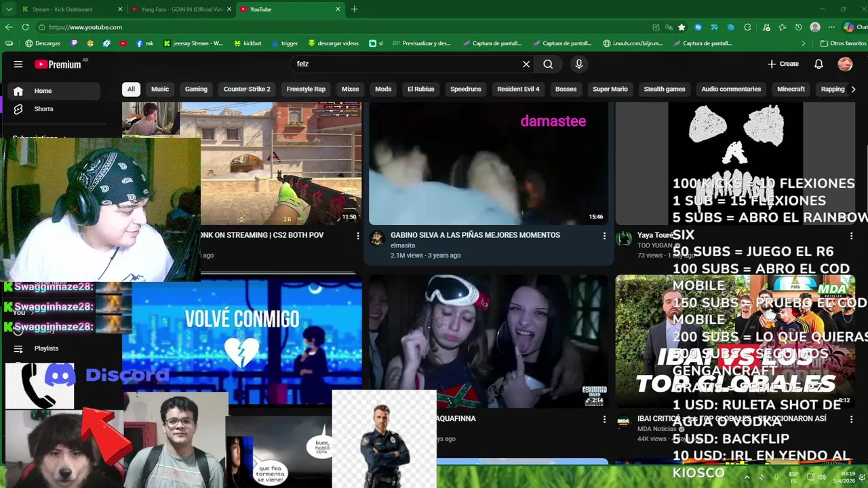The height and width of the screenshot is (488, 868).
Task: Open new browser tab with plus
Action: pyautogui.click(x=354, y=9)
